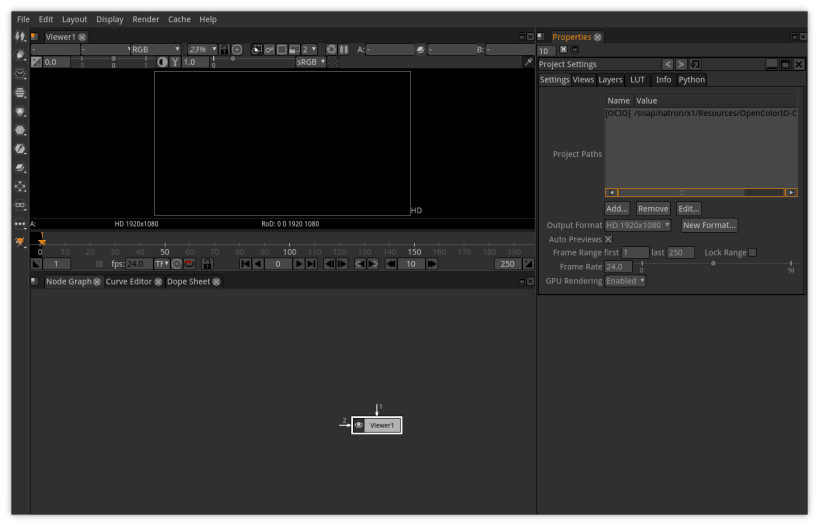Open the Views nodes toolbar menu
The image size is (819, 526).
[x=20, y=205]
